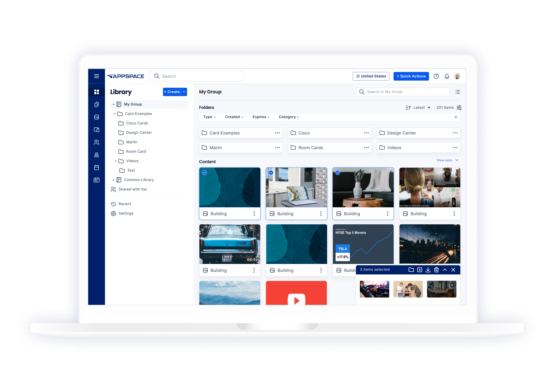Open the hamburger navigation menu
554x392 pixels.
[97, 76]
